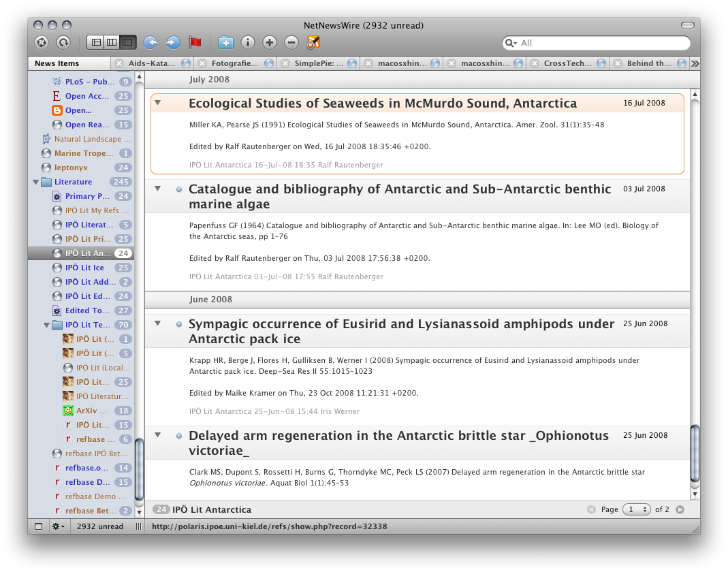Select the Open Acc... feed
The image size is (728, 572).
coord(81,96)
